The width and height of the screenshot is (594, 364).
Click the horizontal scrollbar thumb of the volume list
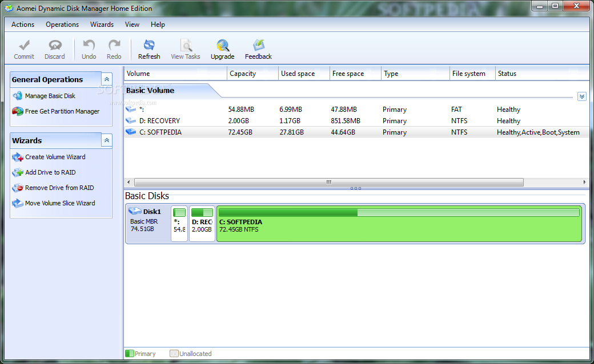(x=329, y=183)
